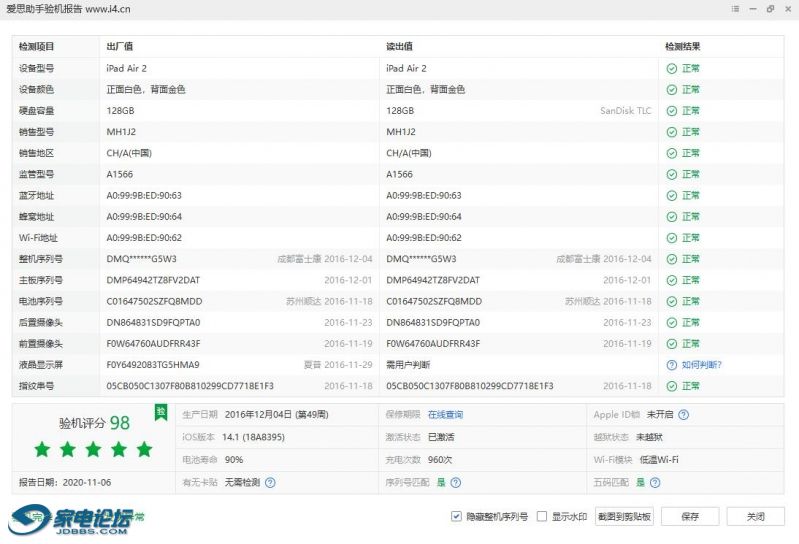Screen dimensions: 799x544
Task: Click the 未越狱 jailbreak status
Action: point(649,437)
